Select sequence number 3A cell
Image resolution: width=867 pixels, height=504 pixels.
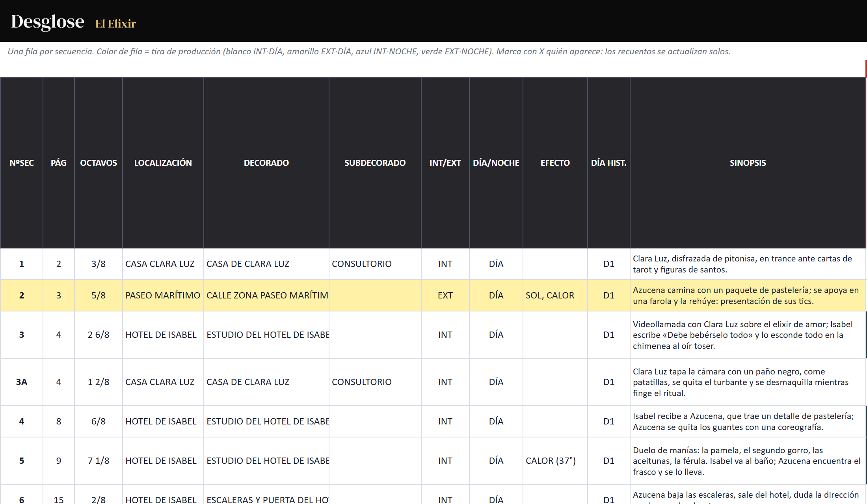point(22,382)
